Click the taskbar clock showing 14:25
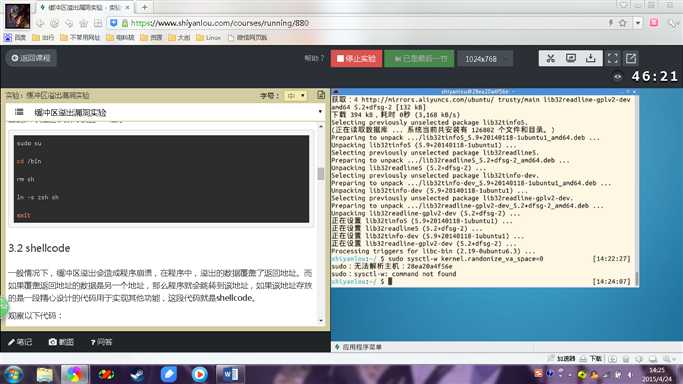 coord(656,374)
